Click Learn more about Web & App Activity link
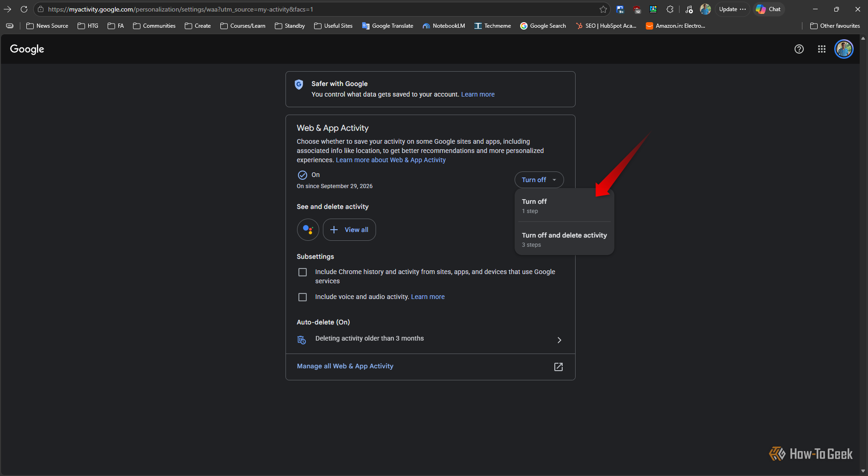 pyautogui.click(x=391, y=160)
